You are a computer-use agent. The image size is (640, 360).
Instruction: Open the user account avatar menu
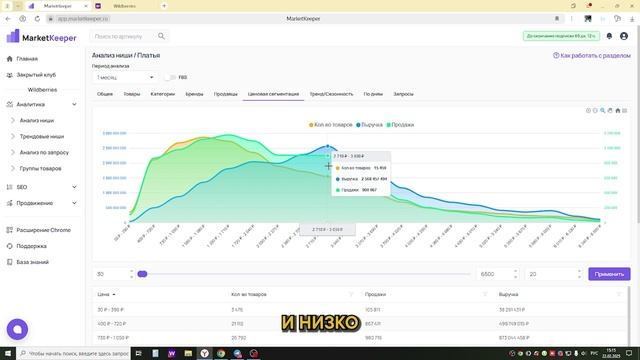[x=624, y=36]
